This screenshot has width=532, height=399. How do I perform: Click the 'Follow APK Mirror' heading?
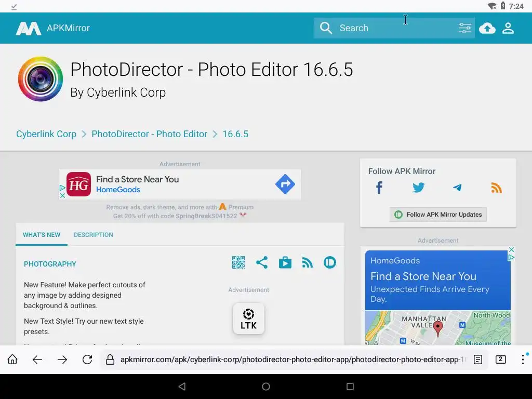[402, 171]
